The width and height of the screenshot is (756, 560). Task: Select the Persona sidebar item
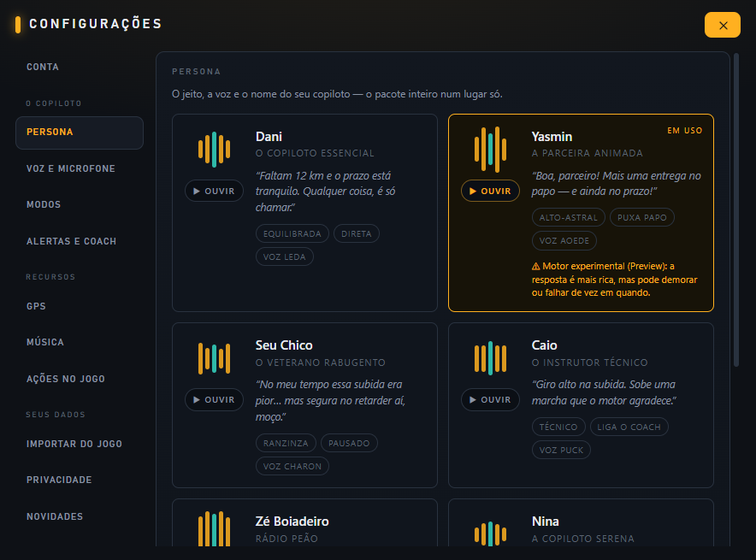[x=80, y=133]
